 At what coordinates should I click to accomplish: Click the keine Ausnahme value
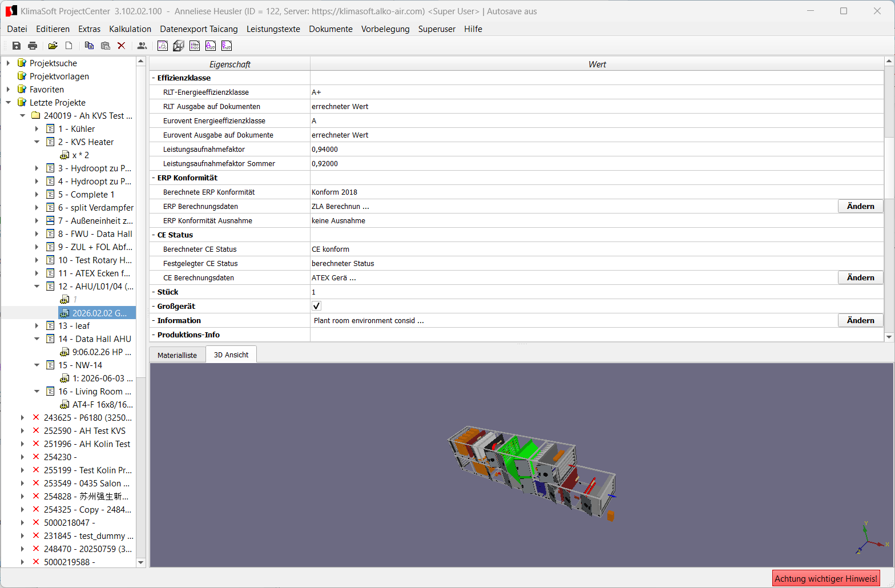(338, 220)
